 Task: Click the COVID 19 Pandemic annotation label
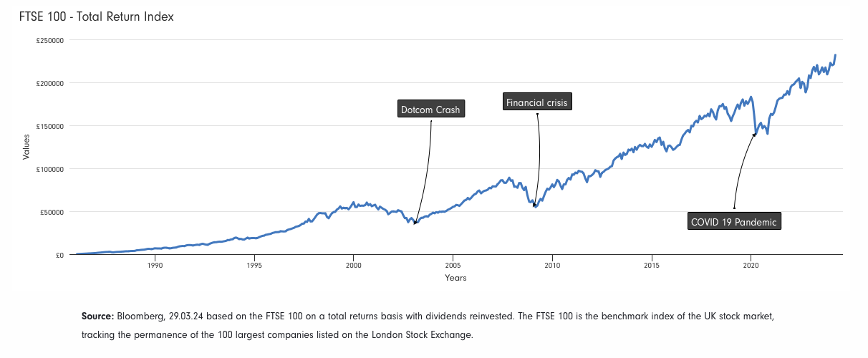tap(734, 222)
